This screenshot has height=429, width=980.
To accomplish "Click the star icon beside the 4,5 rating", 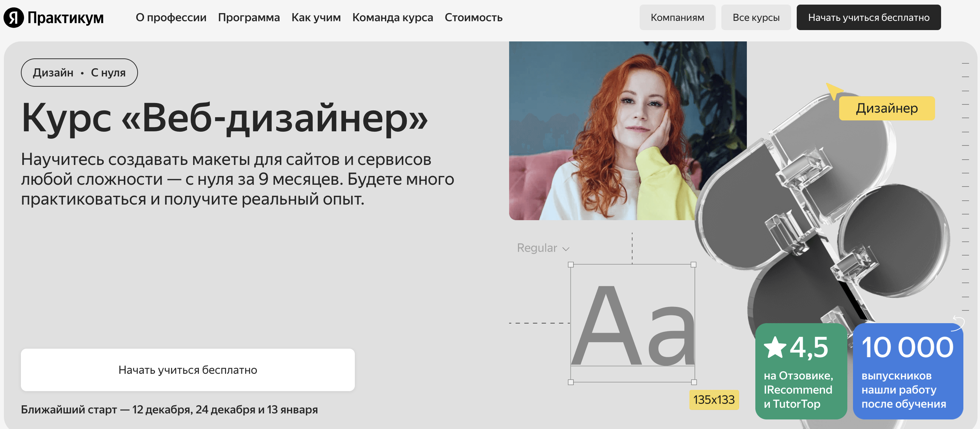I will tap(775, 348).
